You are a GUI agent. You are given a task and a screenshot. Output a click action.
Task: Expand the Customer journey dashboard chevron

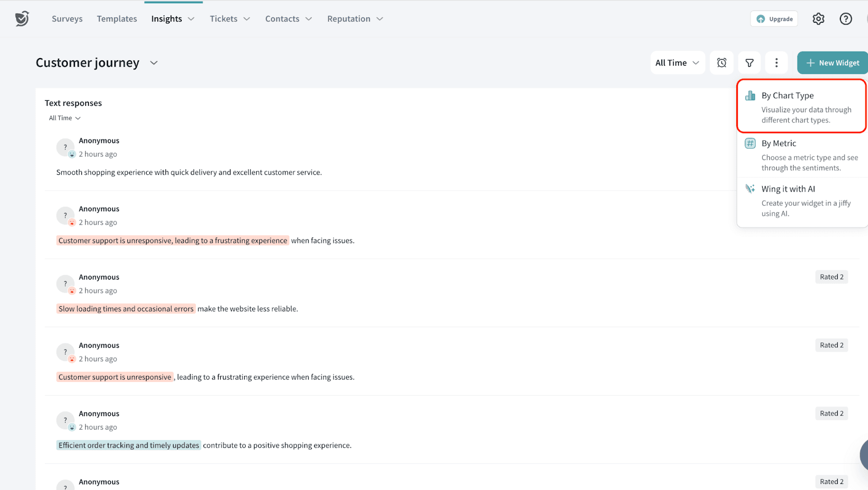[154, 63]
